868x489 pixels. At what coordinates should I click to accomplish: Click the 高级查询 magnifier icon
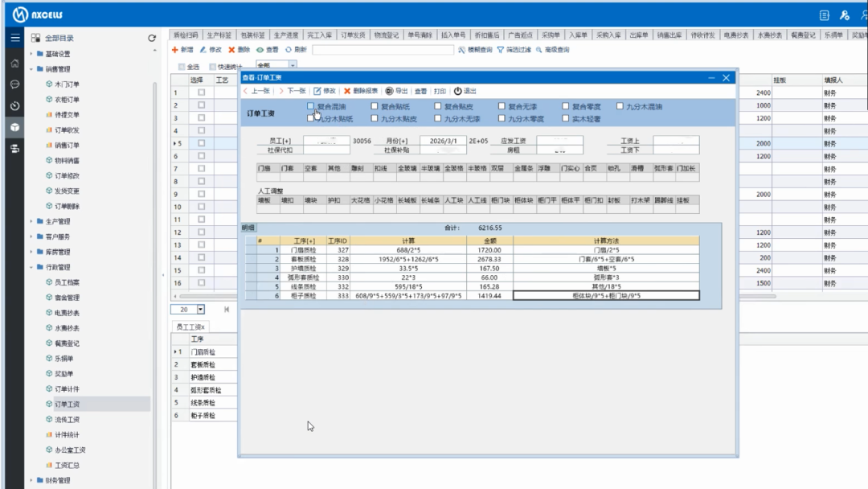[x=538, y=50]
